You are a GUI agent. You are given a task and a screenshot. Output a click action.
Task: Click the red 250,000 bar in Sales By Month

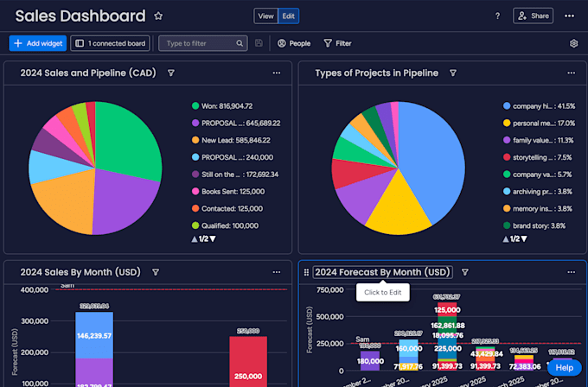[248, 362]
